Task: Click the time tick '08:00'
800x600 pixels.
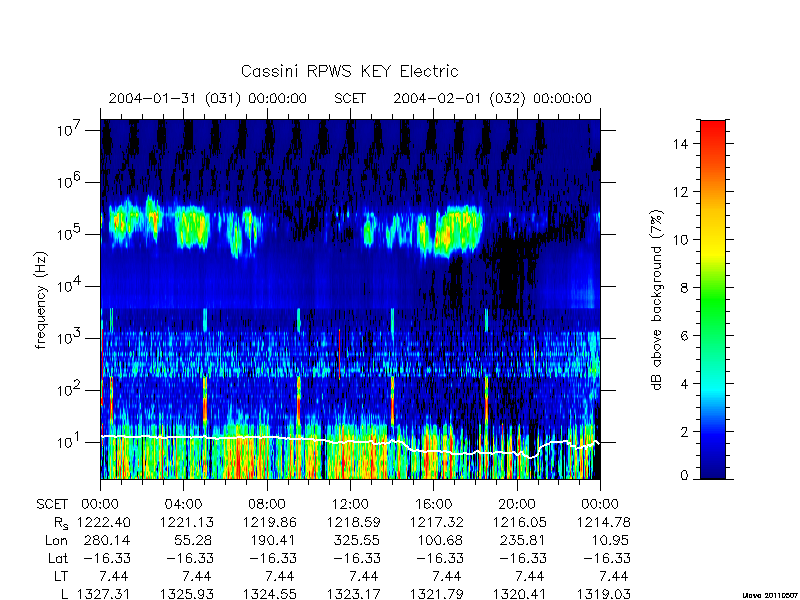Action: click(267, 505)
